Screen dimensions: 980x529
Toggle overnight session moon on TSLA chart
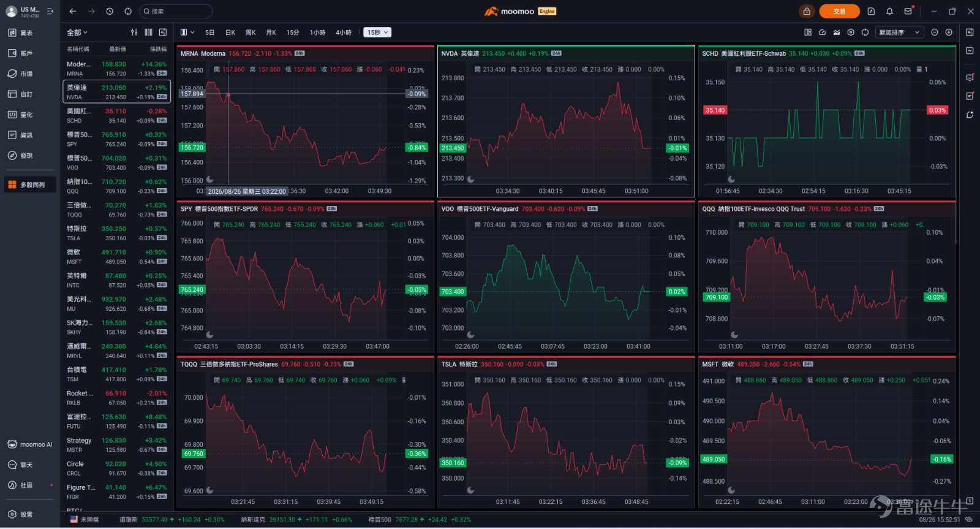pyautogui.click(x=470, y=490)
